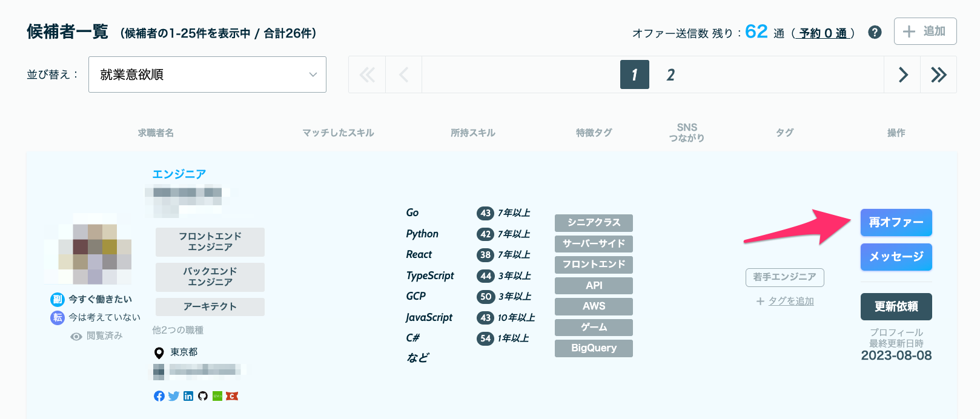
Task: Click the 東京都 location text
Action: tap(184, 352)
